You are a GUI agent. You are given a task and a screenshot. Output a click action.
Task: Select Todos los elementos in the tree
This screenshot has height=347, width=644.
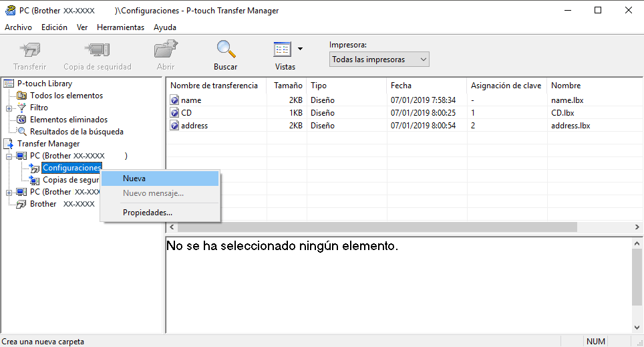tap(67, 96)
